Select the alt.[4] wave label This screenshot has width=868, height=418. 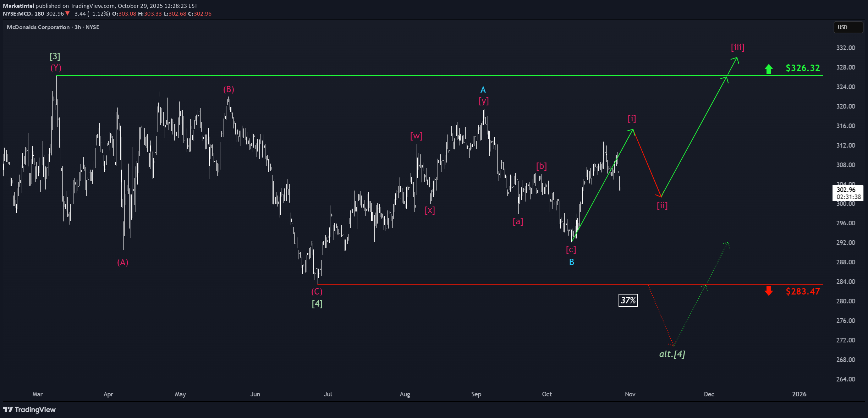click(672, 354)
